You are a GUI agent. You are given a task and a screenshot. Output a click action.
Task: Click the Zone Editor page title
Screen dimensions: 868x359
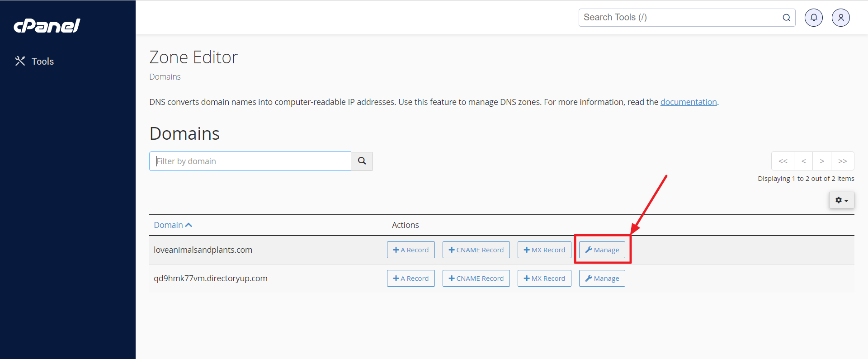click(193, 57)
